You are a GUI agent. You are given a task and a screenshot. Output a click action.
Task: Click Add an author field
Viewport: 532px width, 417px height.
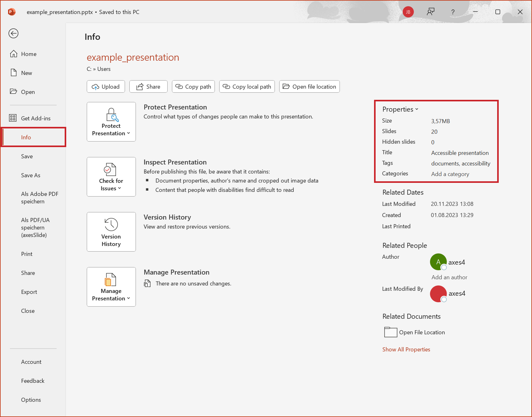[x=449, y=277]
